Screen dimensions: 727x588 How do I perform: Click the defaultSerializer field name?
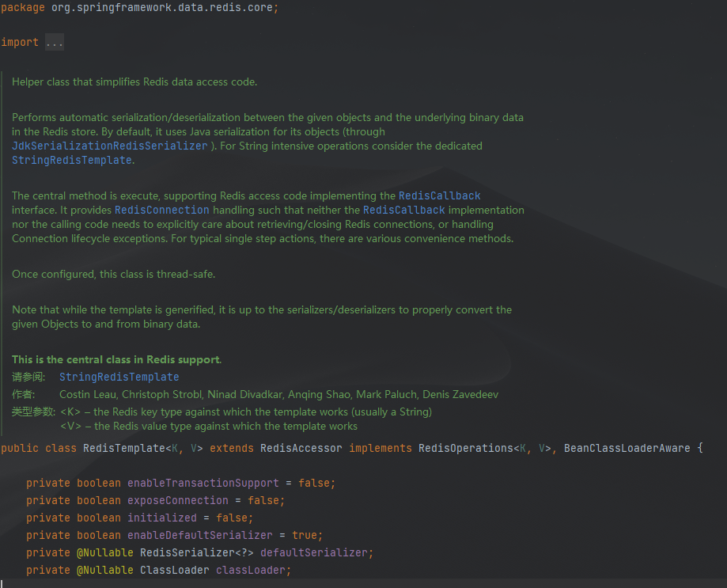coord(314,552)
